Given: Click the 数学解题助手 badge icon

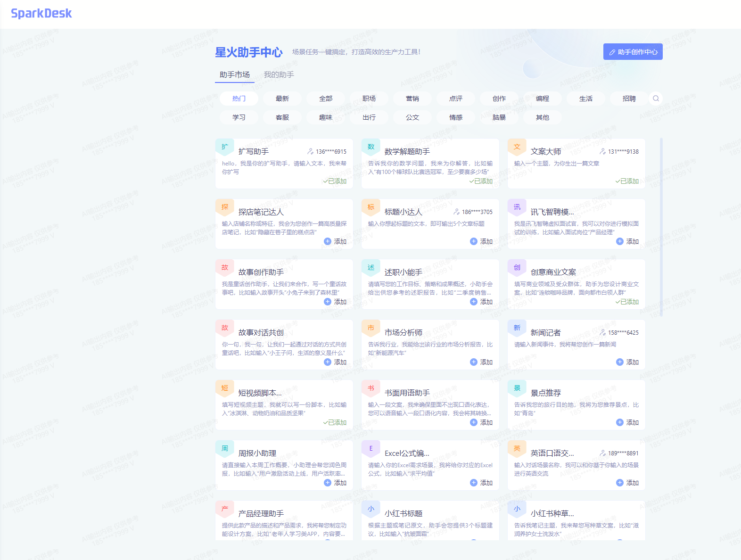Looking at the screenshot, I should click(x=371, y=147).
